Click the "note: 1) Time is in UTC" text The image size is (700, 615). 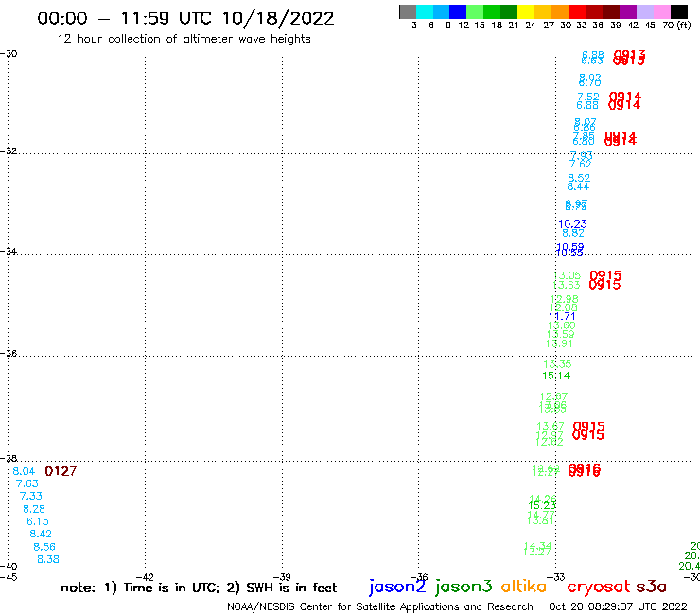(140, 588)
